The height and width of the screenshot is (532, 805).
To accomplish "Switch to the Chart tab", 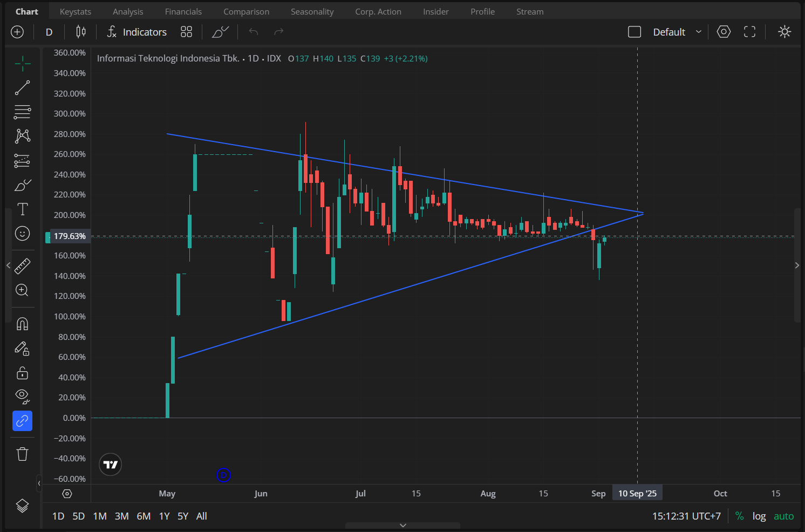I will (27, 11).
